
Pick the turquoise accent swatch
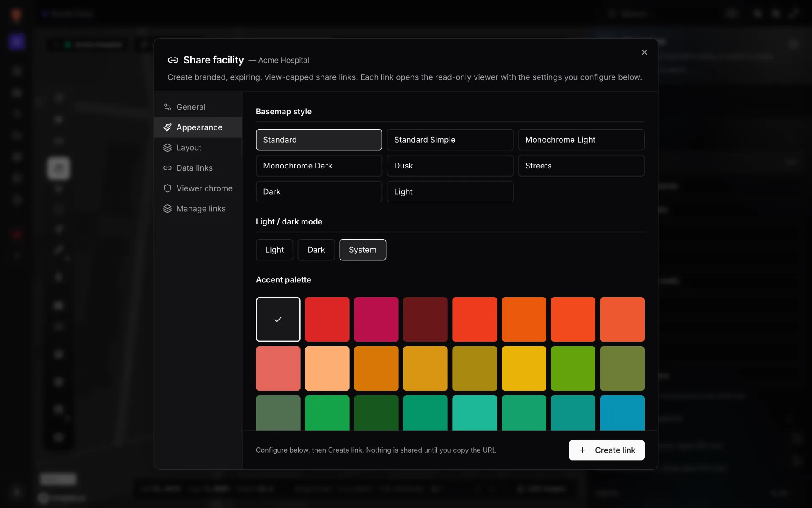475,413
